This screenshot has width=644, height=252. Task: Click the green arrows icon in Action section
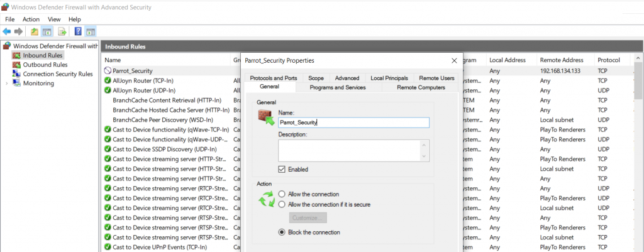click(x=266, y=199)
